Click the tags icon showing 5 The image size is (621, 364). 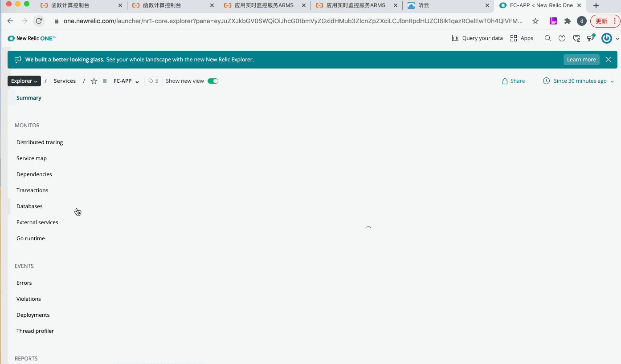153,81
